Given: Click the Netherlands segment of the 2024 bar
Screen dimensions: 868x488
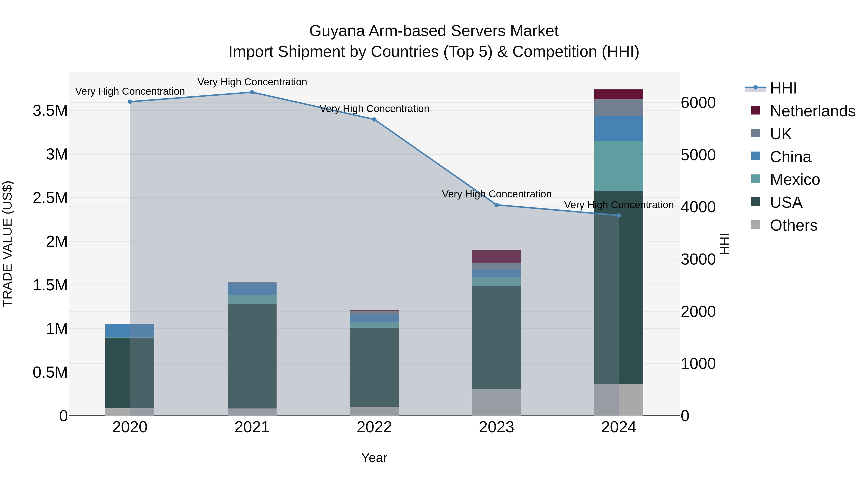Looking at the screenshot, I should point(619,94).
